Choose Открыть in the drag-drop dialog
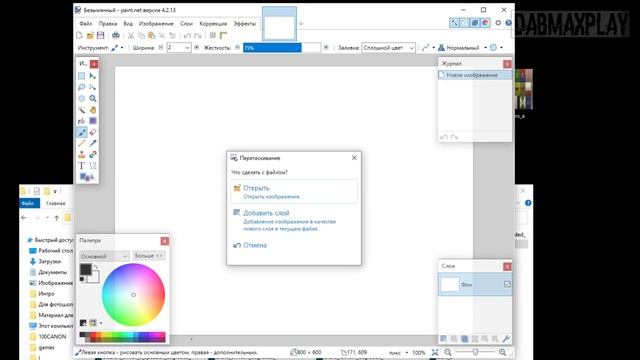The height and width of the screenshot is (360, 640). click(294, 191)
